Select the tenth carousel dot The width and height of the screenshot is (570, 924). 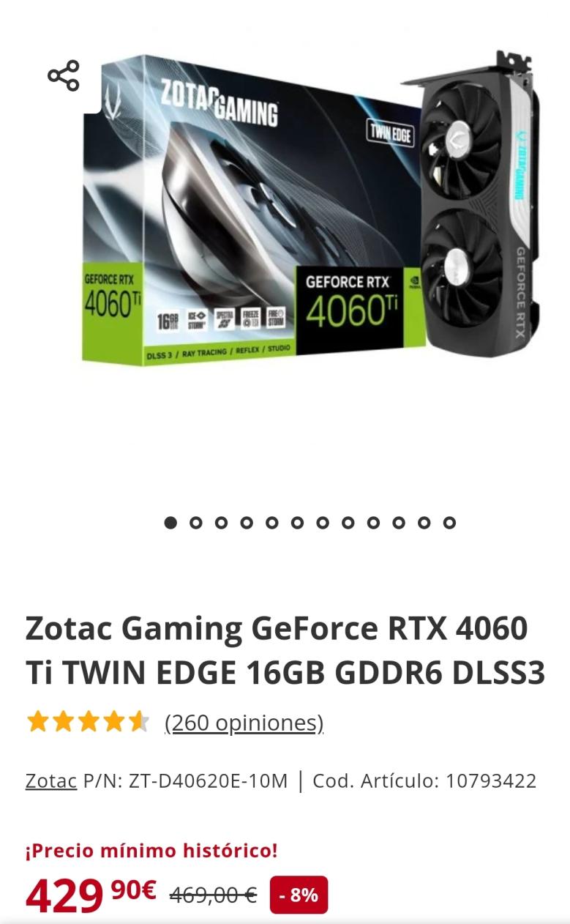point(399,523)
